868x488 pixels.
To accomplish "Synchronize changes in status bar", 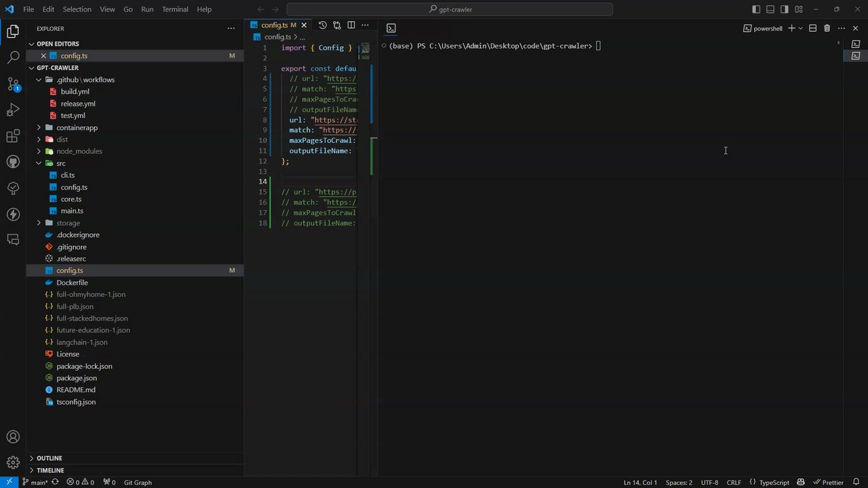I will coord(55,482).
